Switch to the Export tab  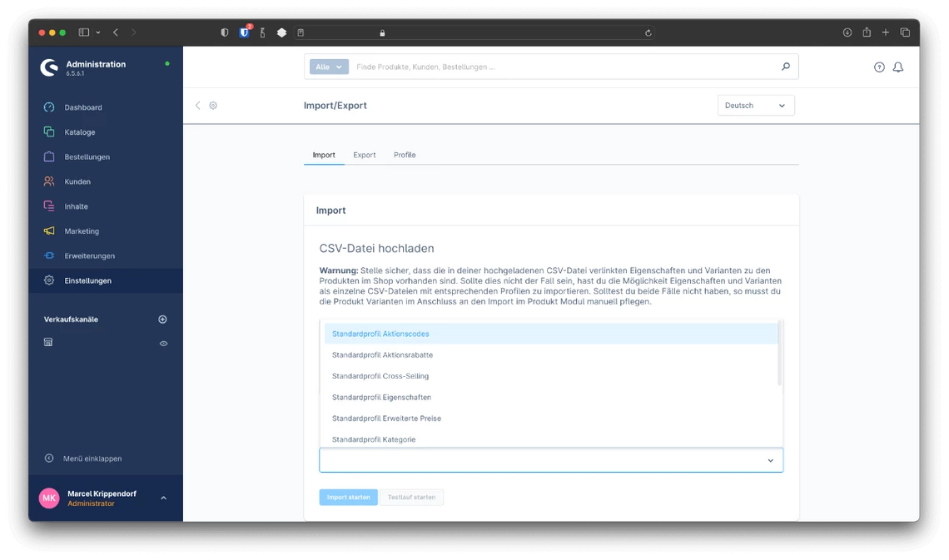pyautogui.click(x=365, y=155)
